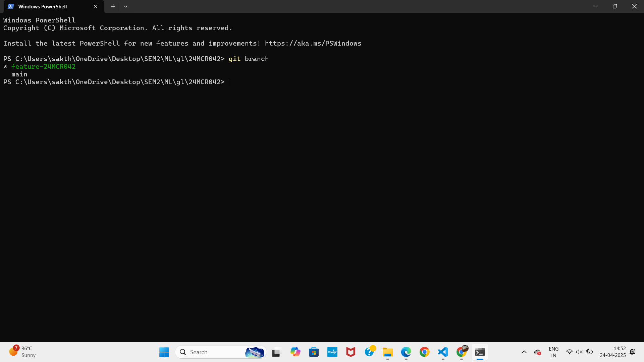Open the Chrome profile window icon
Viewport: 644px width, 362px height.
pyautogui.click(x=462, y=352)
